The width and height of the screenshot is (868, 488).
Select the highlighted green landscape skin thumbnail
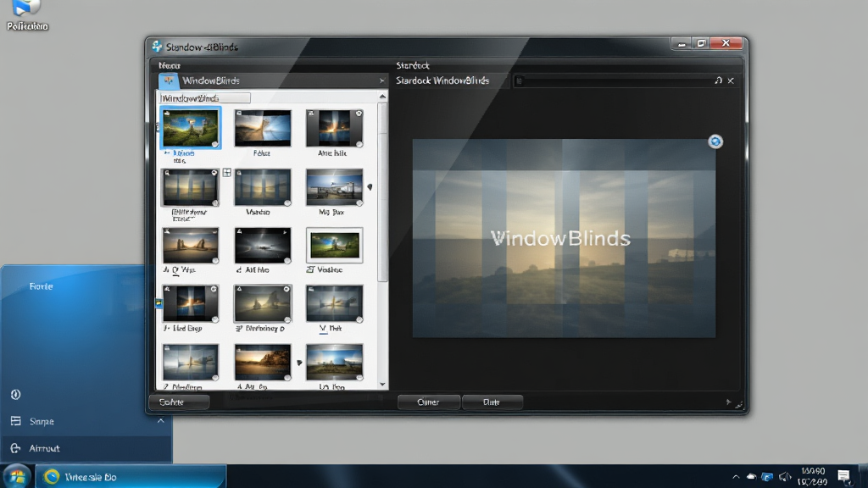tap(191, 128)
